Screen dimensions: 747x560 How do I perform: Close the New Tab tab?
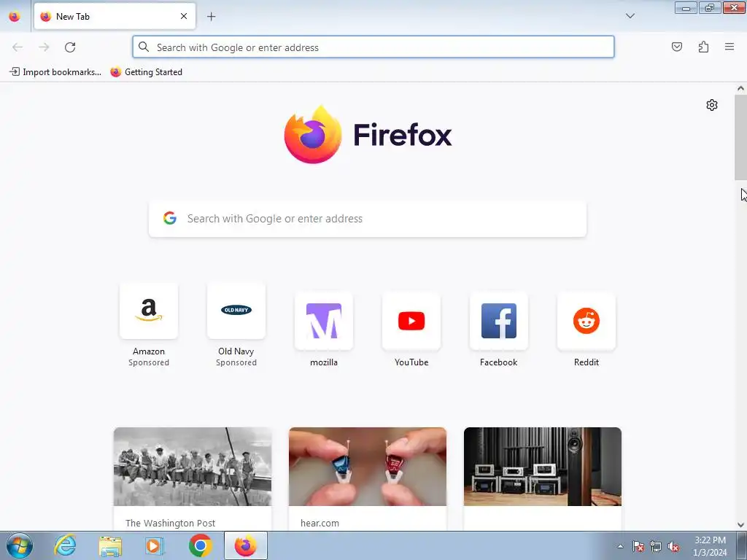coord(184,16)
